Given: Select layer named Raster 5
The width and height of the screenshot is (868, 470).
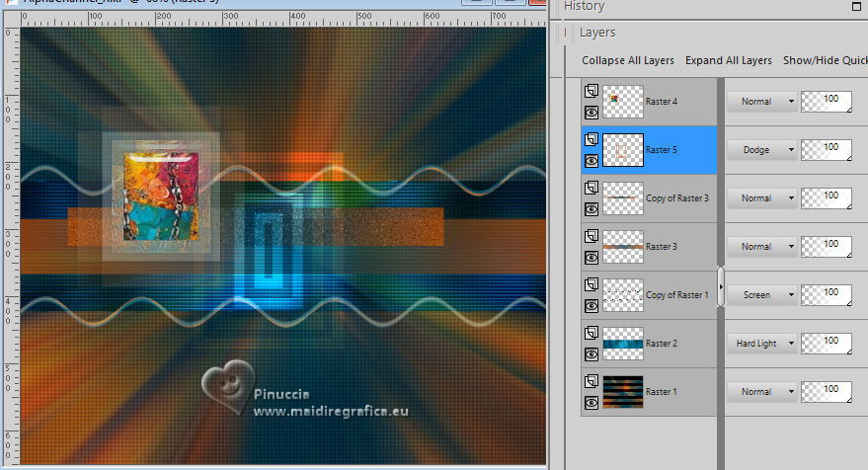Looking at the screenshot, I should pos(662,149).
